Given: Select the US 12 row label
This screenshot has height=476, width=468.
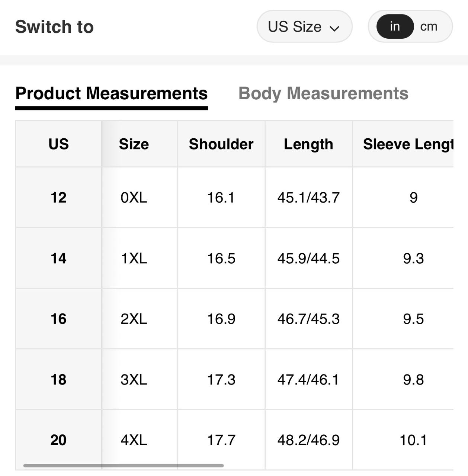Looking at the screenshot, I should (58, 197).
